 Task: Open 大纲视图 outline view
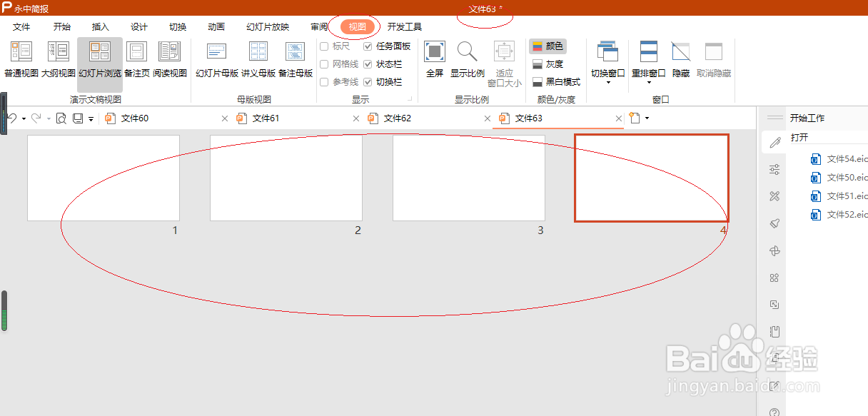click(x=58, y=61)
